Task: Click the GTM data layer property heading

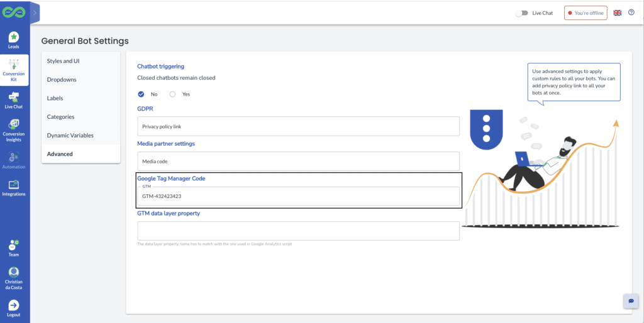Action: tap(169, 214)
